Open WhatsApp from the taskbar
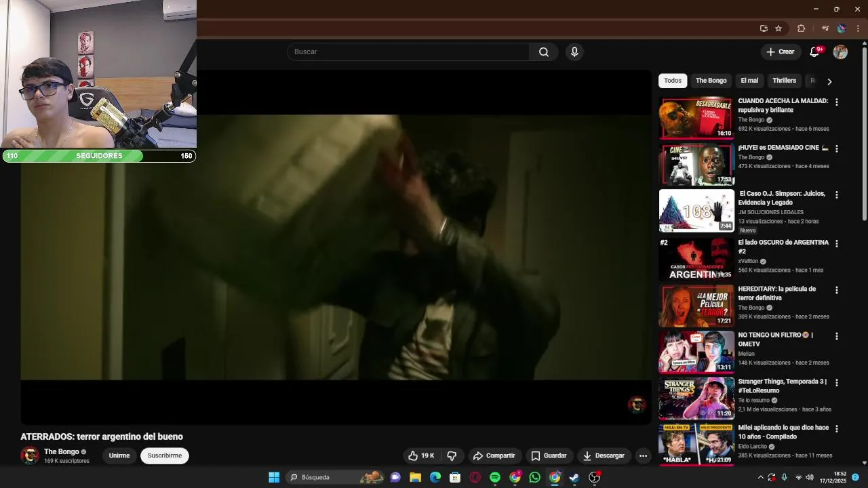 tap(535, 477)
